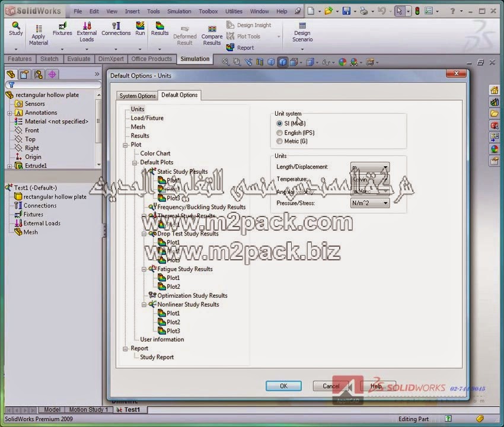The image size is (504, 427).
Task: Click the New document icon
Action: point(311,11)
